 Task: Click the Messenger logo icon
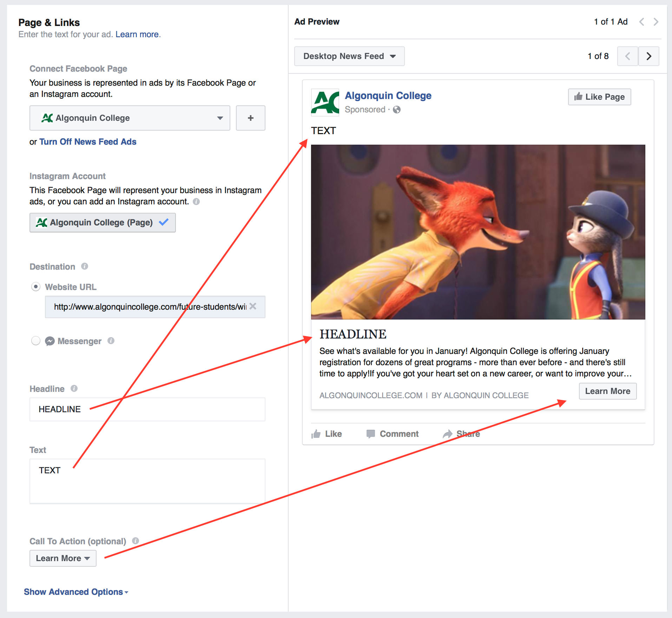click(50, 341)
